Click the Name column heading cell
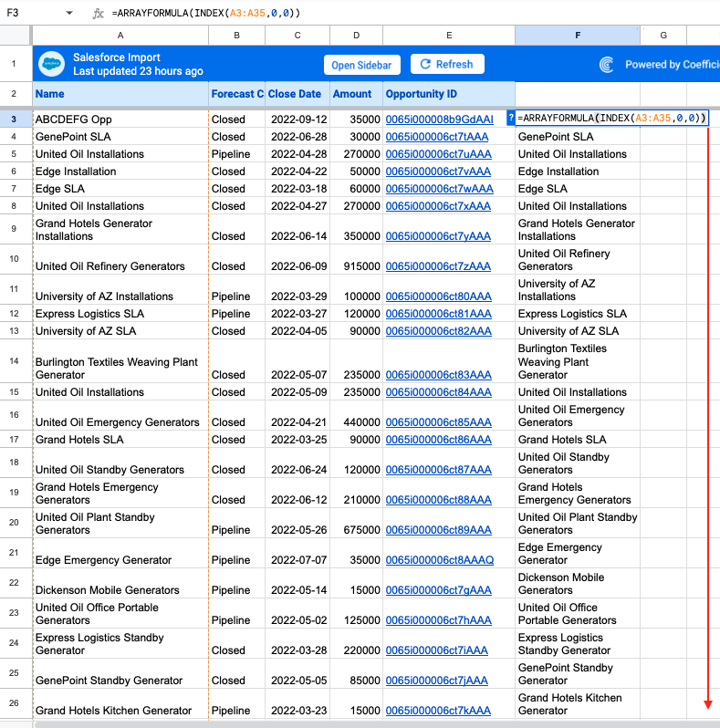720x728 pixels. tap(120, 94)
